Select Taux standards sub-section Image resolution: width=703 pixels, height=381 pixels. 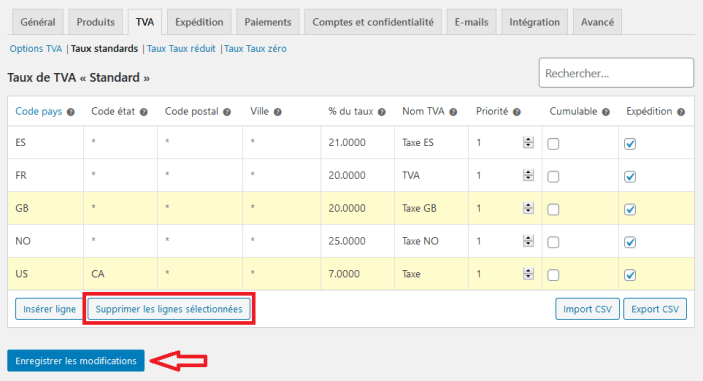pyautogui.click(x=104, y=48)
